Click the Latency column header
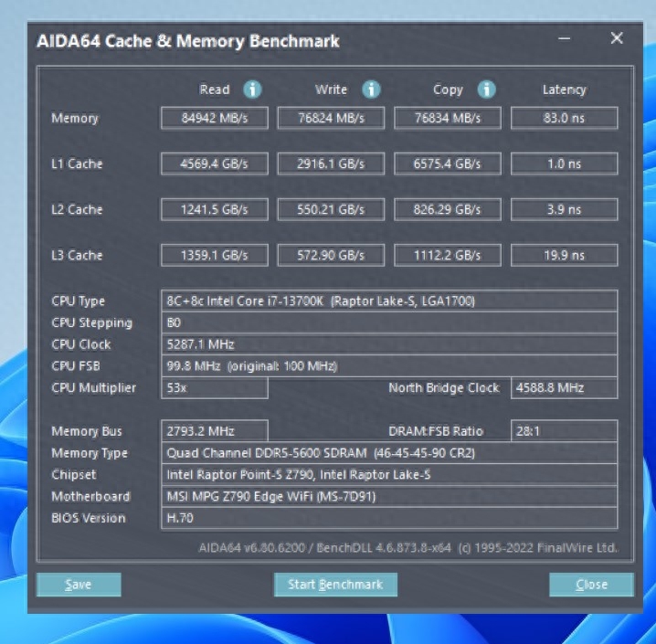 click(565, 90)
